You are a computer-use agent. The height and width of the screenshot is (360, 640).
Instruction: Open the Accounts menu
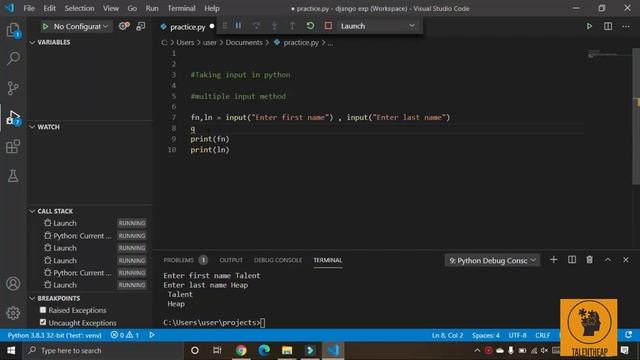click(x=13, y=283)
